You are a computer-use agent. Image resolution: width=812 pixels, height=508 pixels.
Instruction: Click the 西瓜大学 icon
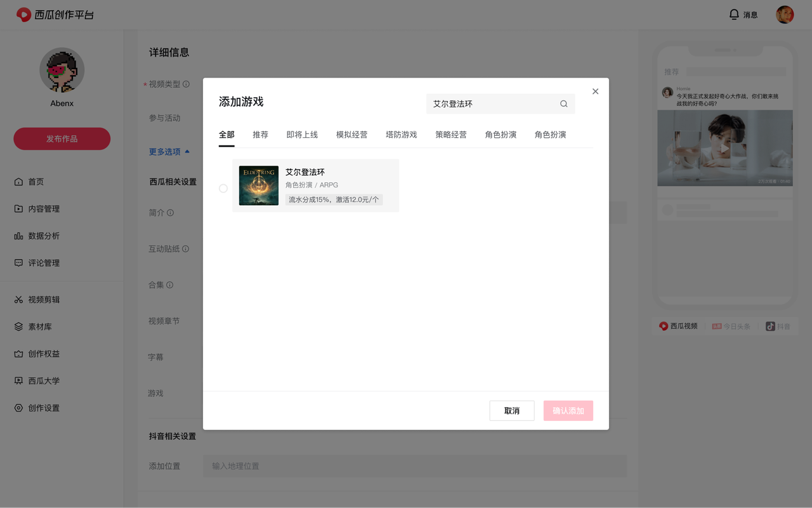pyautogui.click(x=18, y=381)
